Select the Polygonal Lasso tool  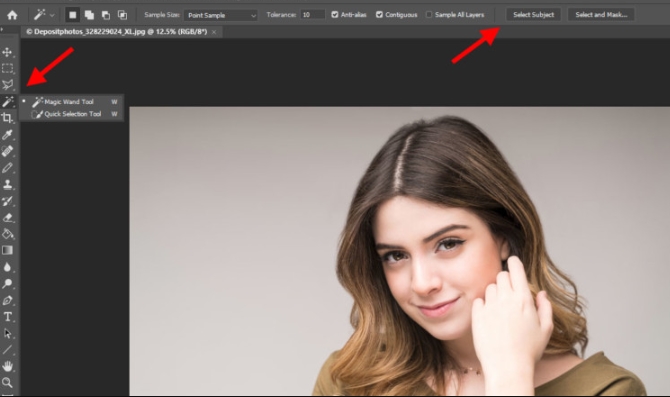(7, 84)
